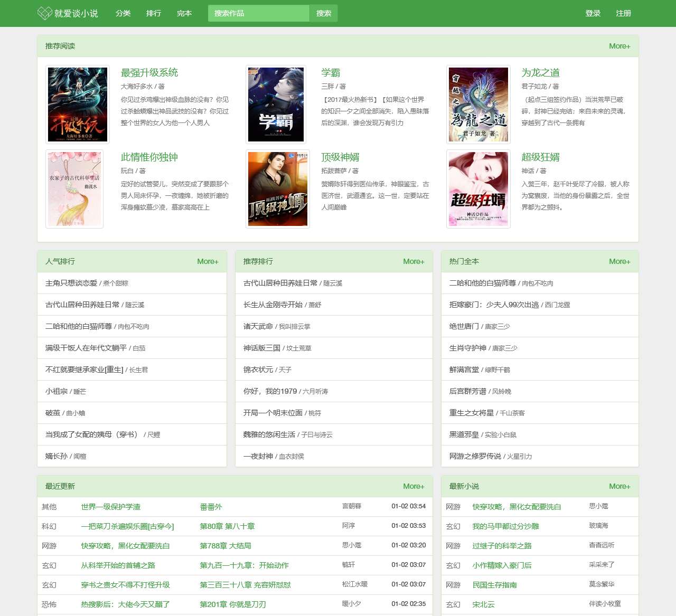
Task: Open 顶级神婿 novel page
Action: pyautogui.click(x=340, y=157)
